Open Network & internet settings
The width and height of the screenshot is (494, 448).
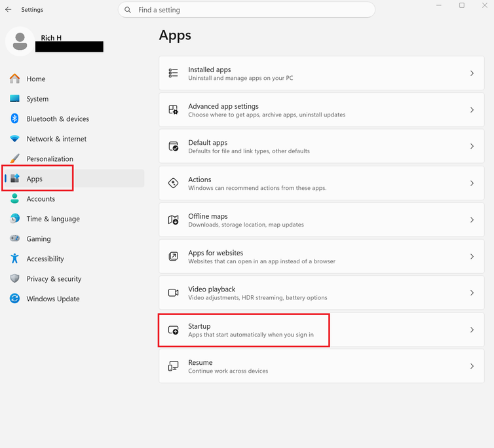(x=56, y=139)
